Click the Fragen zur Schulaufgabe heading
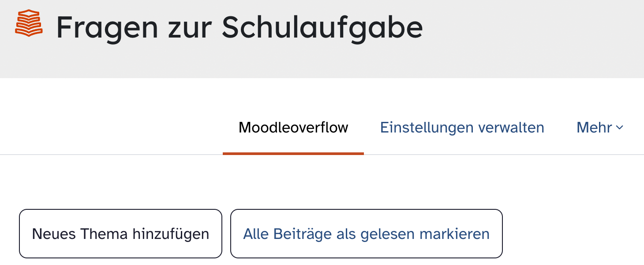 pyautogui.click(x=240, y=27)
